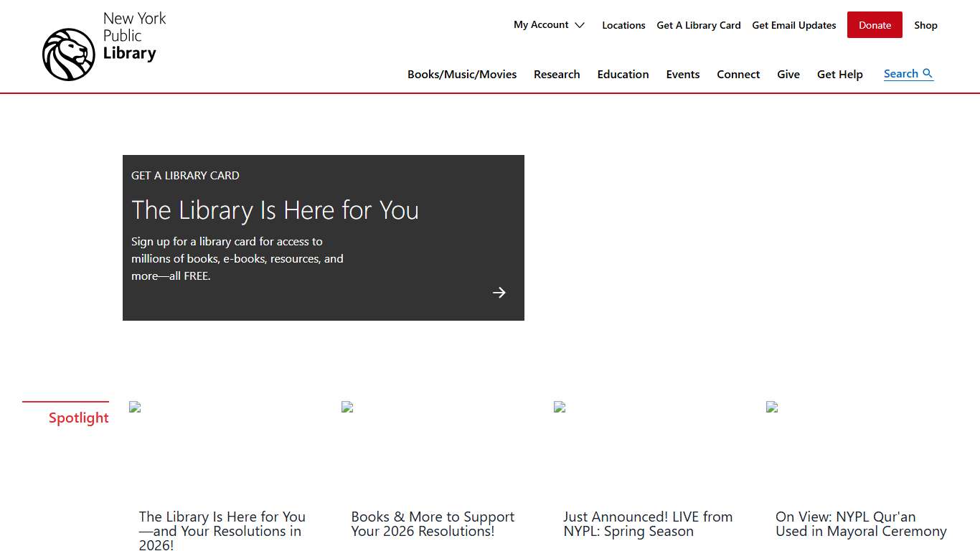Screen dimensions: 980x551
Task: Click the broken image above first Spotlight article
Action: tap(135, 407)
